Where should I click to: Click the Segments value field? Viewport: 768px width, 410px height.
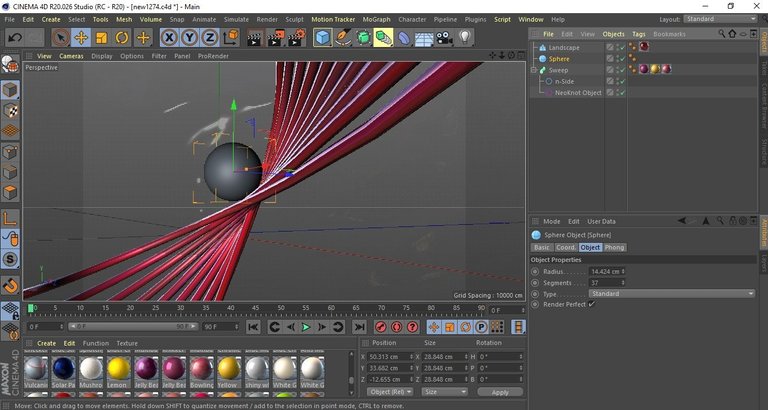pos(604,283)
